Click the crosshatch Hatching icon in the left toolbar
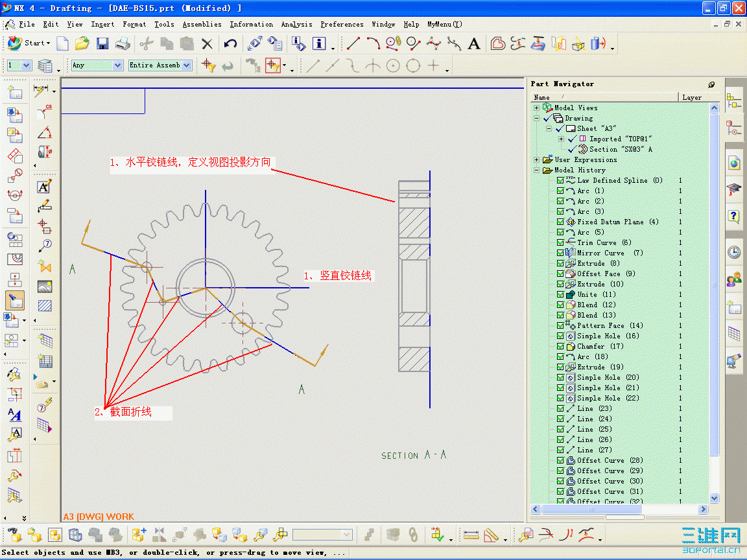Screen dimensions: 747x560 click(x=45, y=306)
